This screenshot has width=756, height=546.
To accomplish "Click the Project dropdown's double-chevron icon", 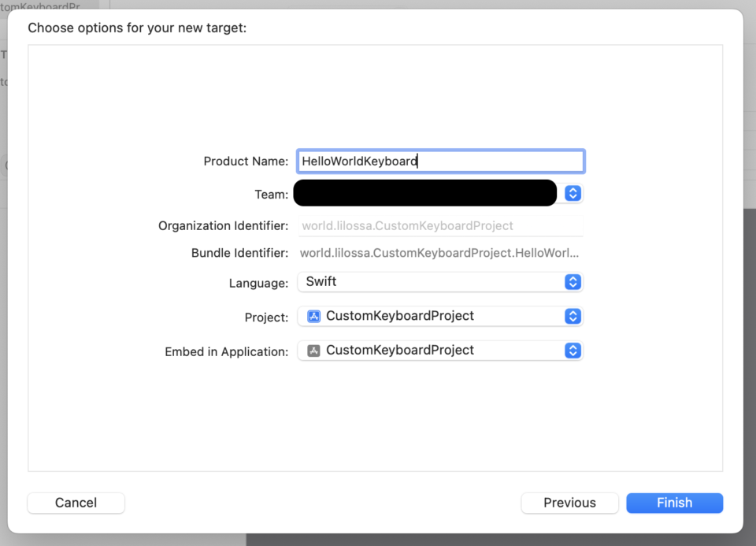I will tap(573, 316).
